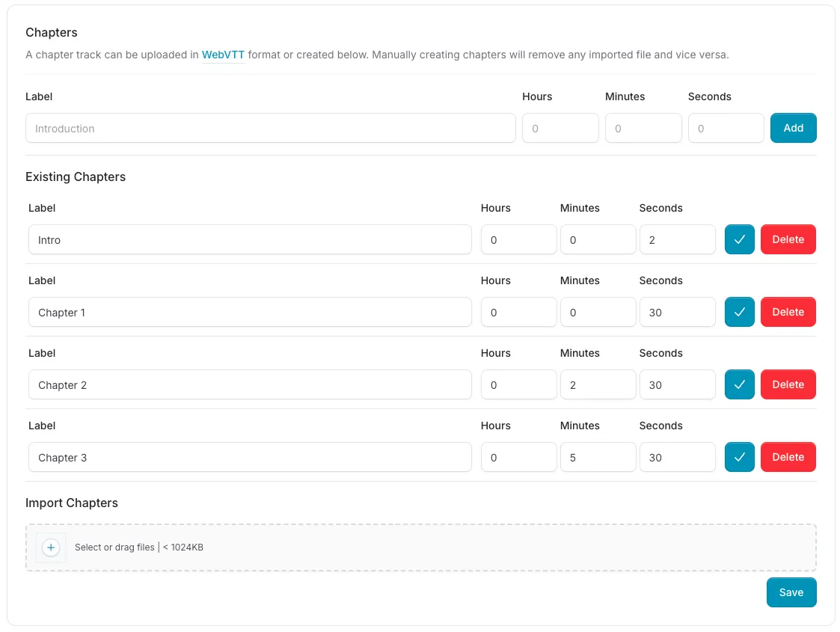Edit the Intro label text field
The image size is (840, 632).
coord(250,240)
